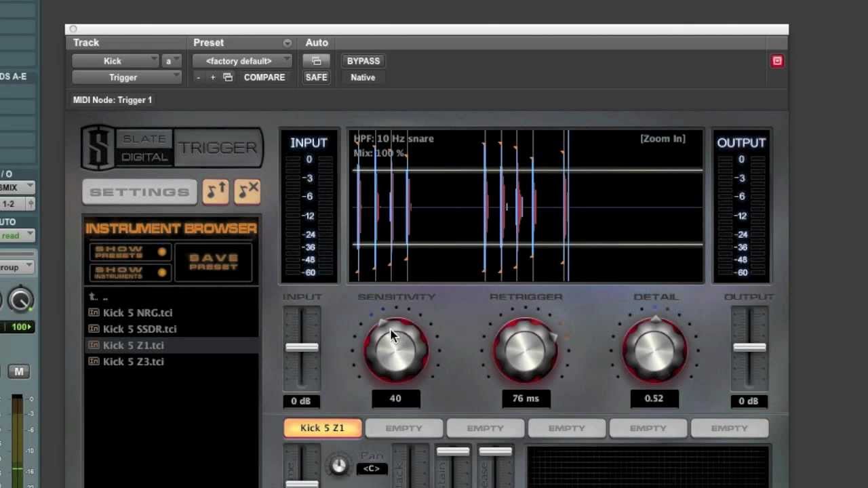The width and height of the screenshot is (868, 488).
Task: Toggle the COMPARE button
Action: coord(264,77)
